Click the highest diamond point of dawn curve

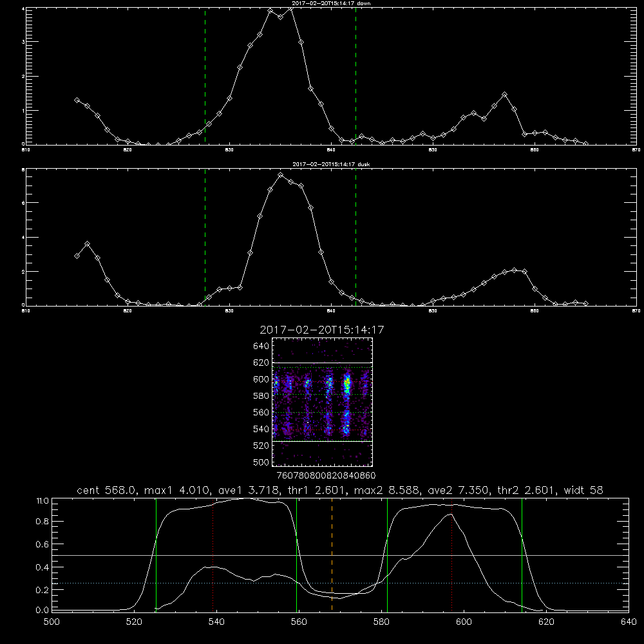click(290, 8)
